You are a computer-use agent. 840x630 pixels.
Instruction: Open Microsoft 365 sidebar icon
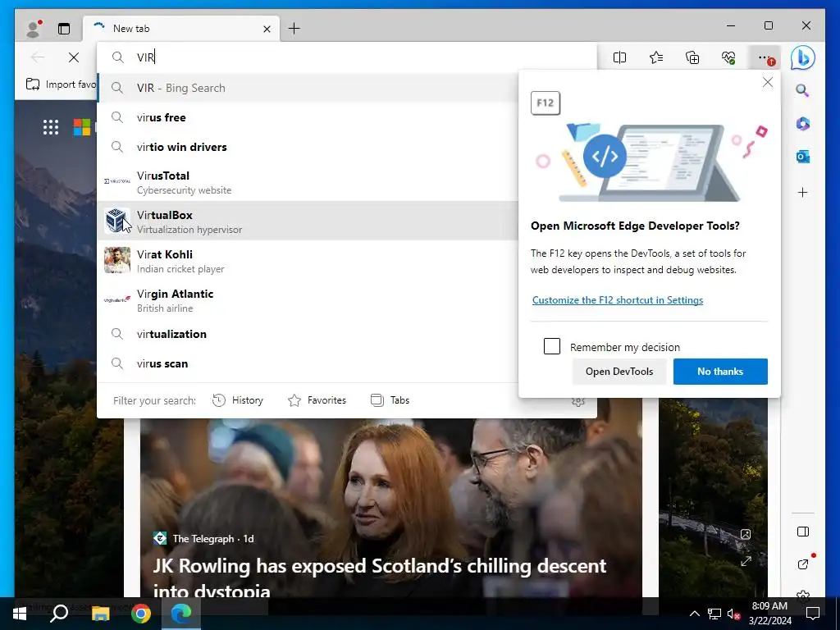[802, 124]
